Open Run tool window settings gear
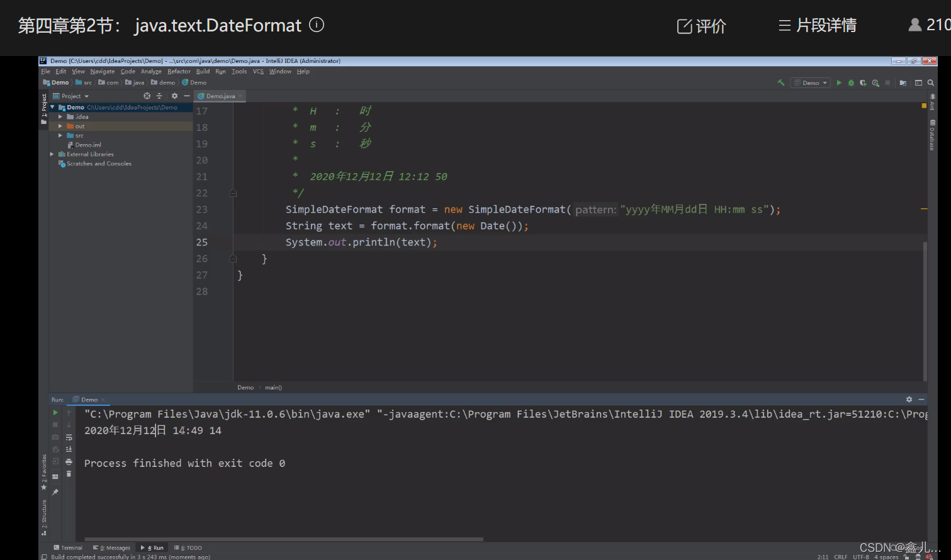Viewport: 951px width, 560px height. 909,400
